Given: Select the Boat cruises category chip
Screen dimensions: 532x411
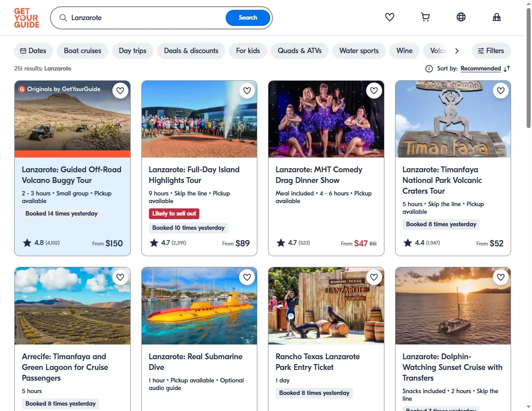Looking at the screenshot, I should [82, 50].
